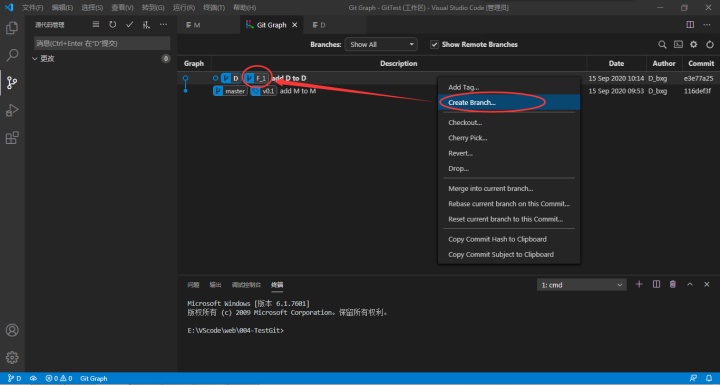This screenshot has height=385, width=720.
Task: Select Cherry Pick in context menu
Action: point(509,138)
